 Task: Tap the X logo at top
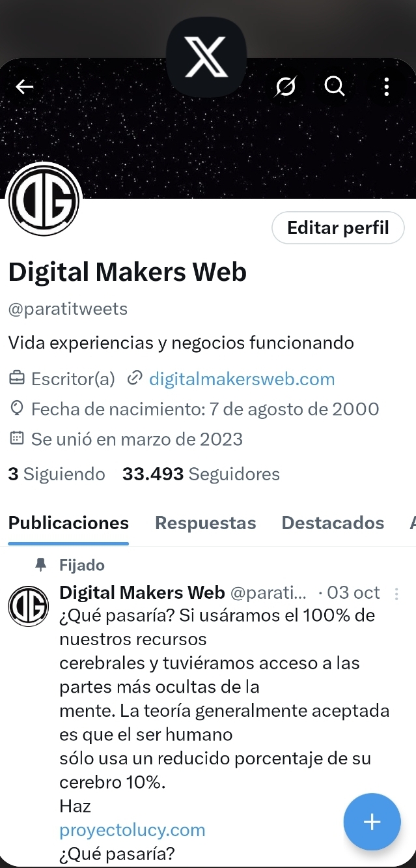(206, 57)
